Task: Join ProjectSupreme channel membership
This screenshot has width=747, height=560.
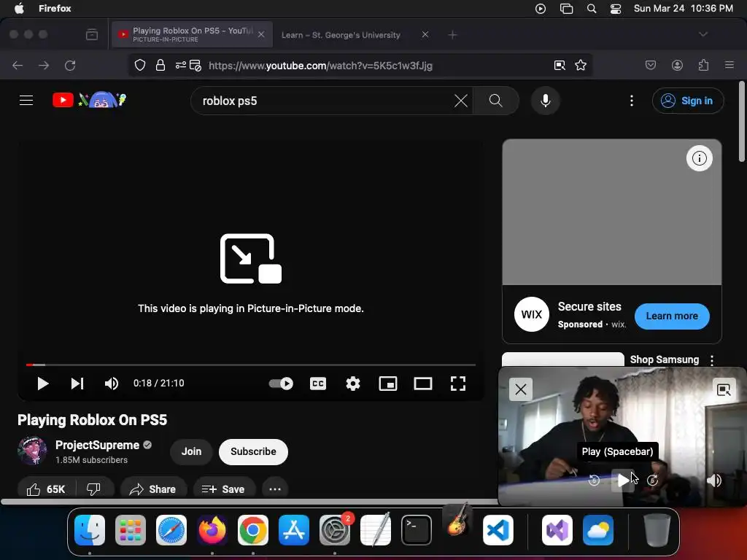Action: pyautogui.click(x=192, y=451)
